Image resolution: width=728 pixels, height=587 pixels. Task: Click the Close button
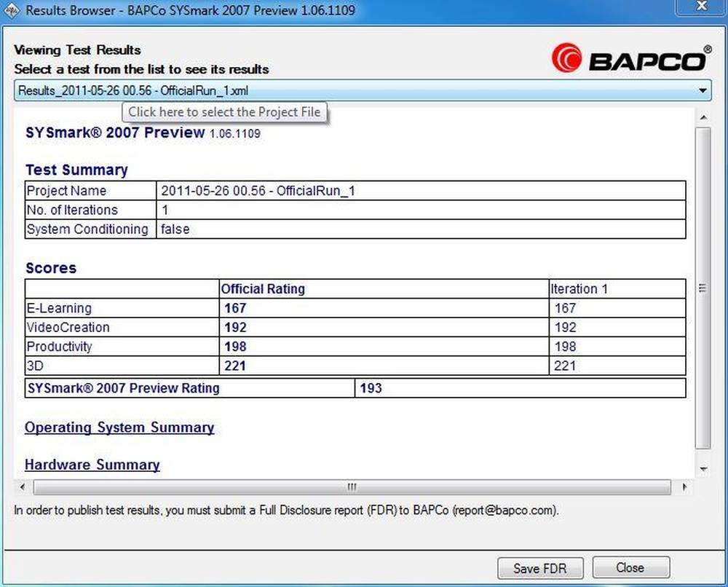[x=630, y=567]
